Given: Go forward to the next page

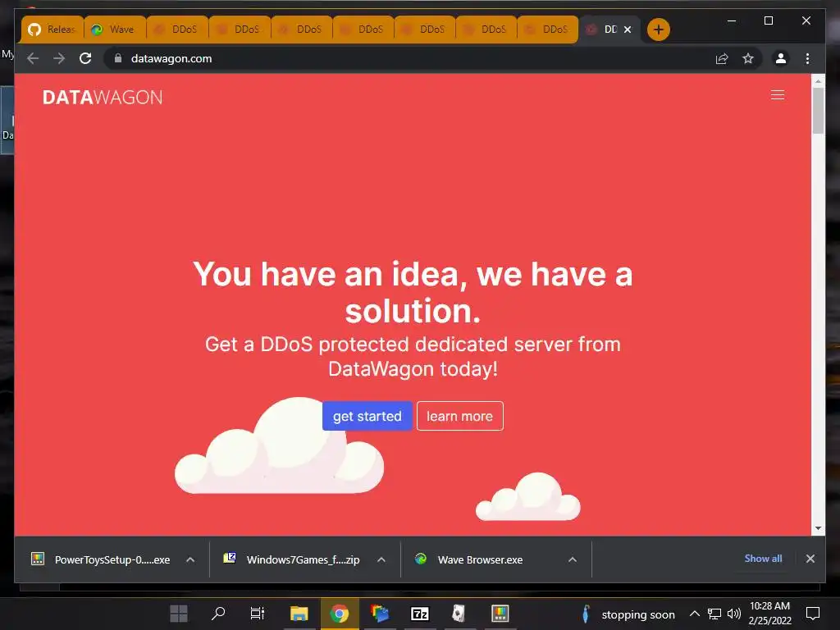Looking at the screenshot, I should (x=59, y=58).
